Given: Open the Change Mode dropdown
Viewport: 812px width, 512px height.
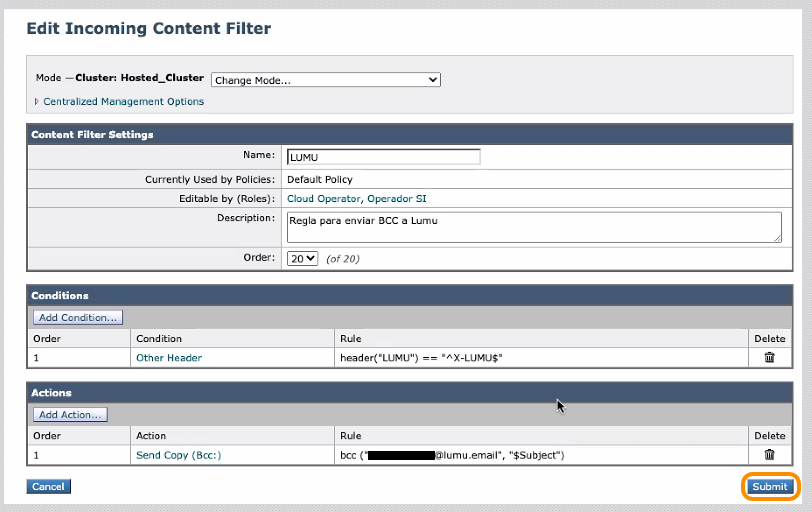Looking at the screenshot, I should pos(325,80).
